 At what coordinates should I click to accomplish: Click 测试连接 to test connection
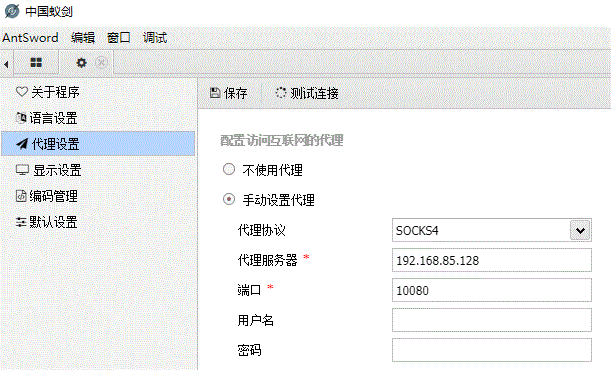click(x=307, y=93)
